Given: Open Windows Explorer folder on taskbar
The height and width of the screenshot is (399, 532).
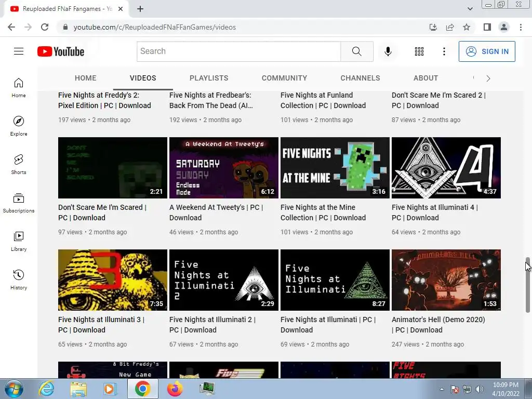Looking at the screenshot, I should [x=78, y=389].
